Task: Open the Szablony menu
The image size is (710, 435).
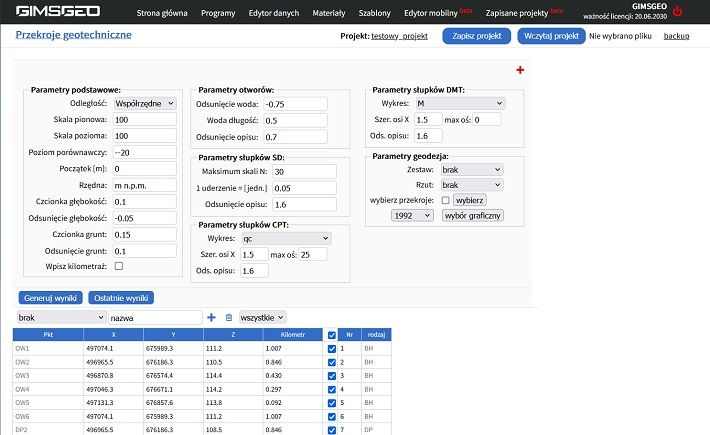Action: point(374,13)
